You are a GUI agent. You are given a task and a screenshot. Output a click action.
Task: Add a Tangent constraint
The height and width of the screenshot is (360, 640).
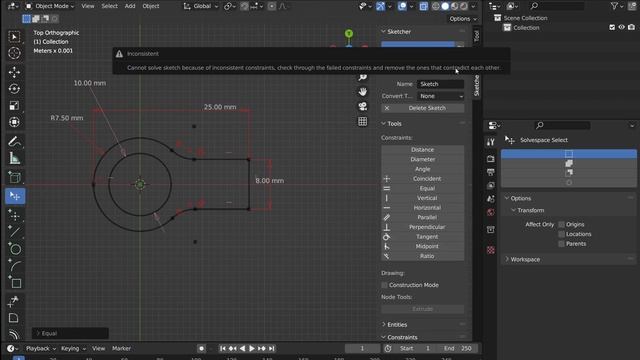click(422, 237)
